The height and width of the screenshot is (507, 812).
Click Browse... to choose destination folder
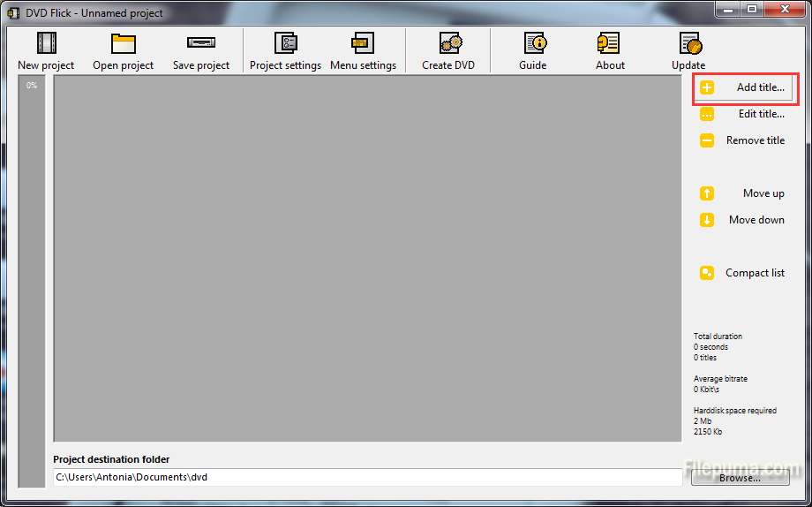pos(740,478)
